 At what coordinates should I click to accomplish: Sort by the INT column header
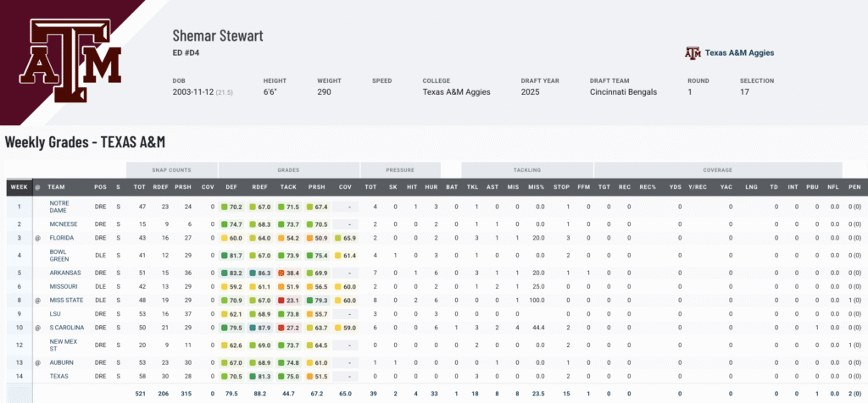pyautogui.click(x=793, y=187)
